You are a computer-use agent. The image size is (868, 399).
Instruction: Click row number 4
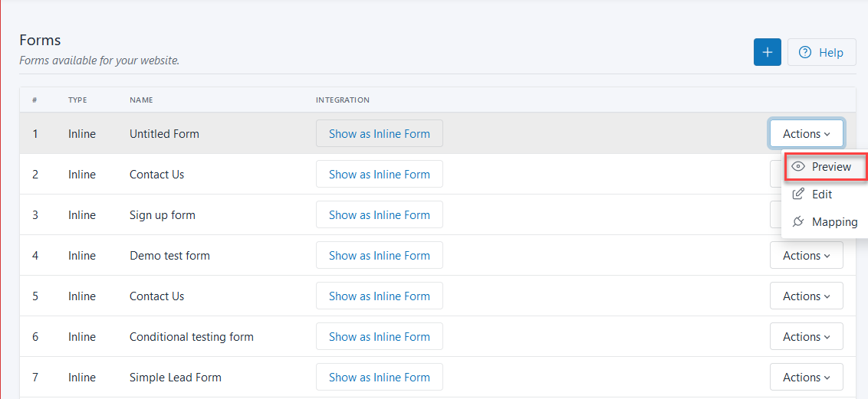pos(35,255)
